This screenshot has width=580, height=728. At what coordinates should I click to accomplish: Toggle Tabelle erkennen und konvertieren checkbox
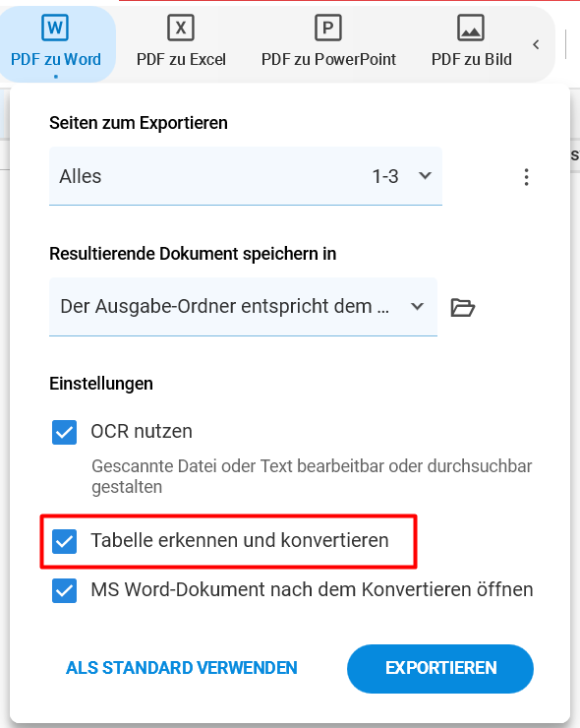tap(65, 541)
